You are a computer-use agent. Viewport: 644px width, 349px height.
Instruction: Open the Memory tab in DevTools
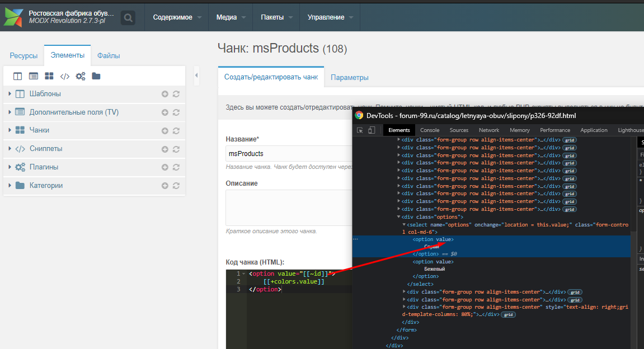tap(520, 130)
